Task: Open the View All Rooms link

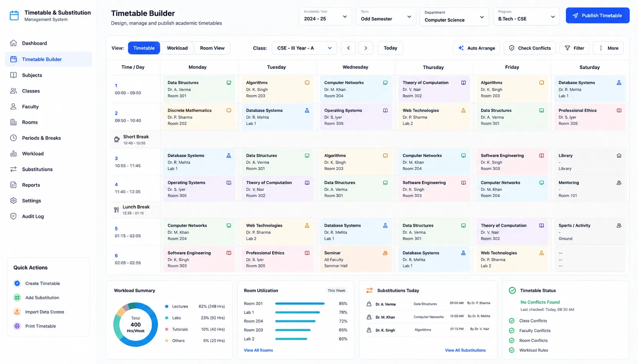Action: tap(258, 350)
